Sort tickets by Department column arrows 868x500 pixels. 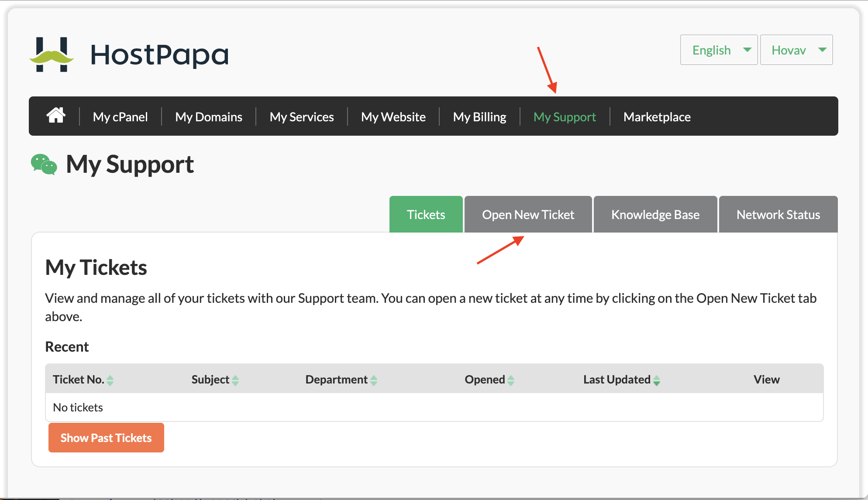374,380
